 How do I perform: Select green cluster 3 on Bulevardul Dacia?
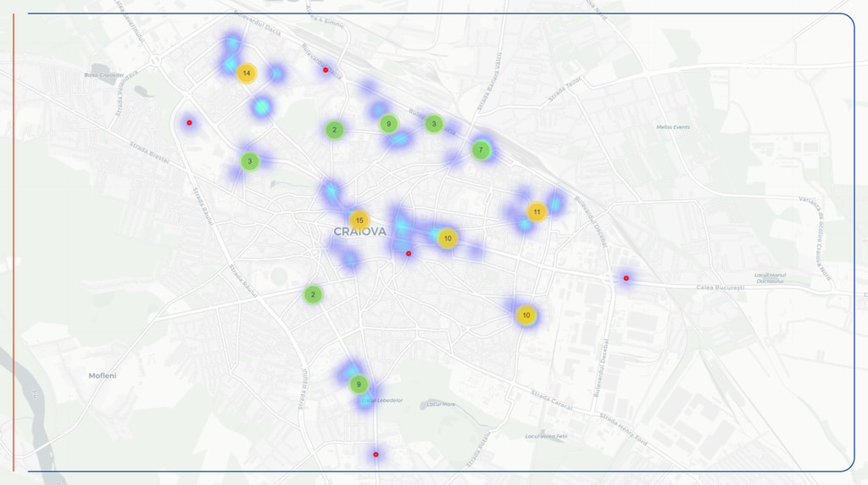[x=434, y=124]
